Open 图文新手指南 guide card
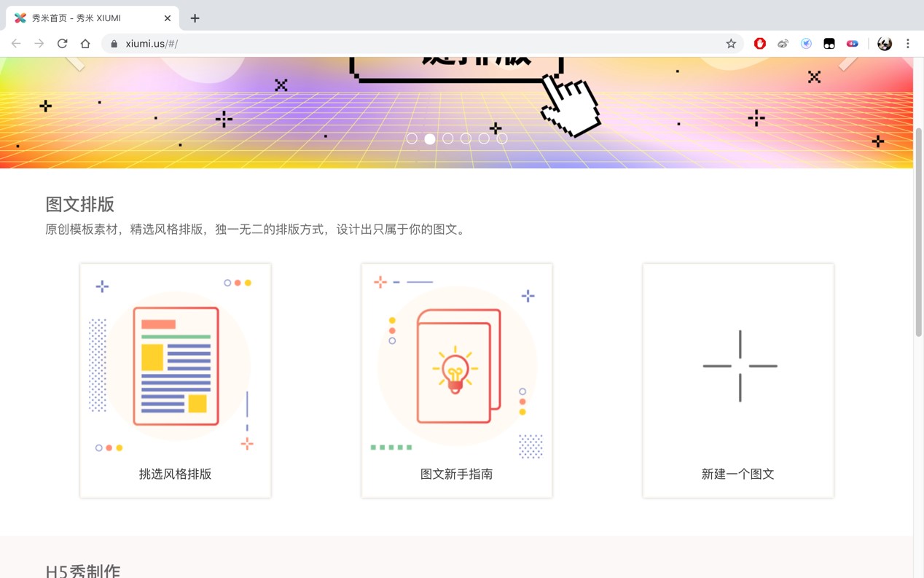The image size is (924, 578). (457, 380)
